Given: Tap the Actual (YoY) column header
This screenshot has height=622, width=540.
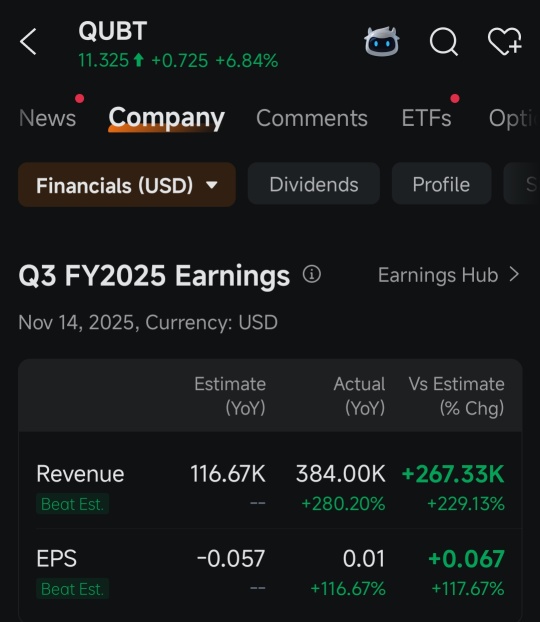Looking at the screenshot, I should coord(359,395).
